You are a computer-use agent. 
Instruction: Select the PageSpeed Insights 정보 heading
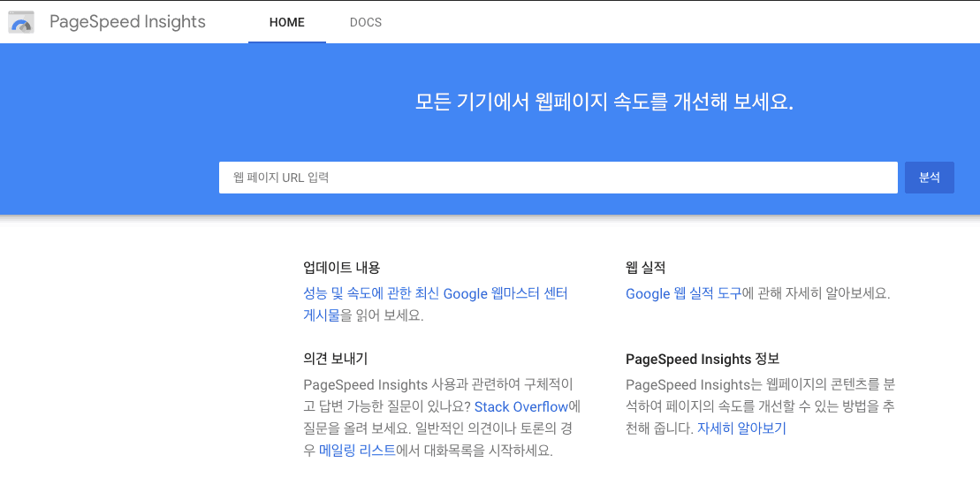click(703, 360)
